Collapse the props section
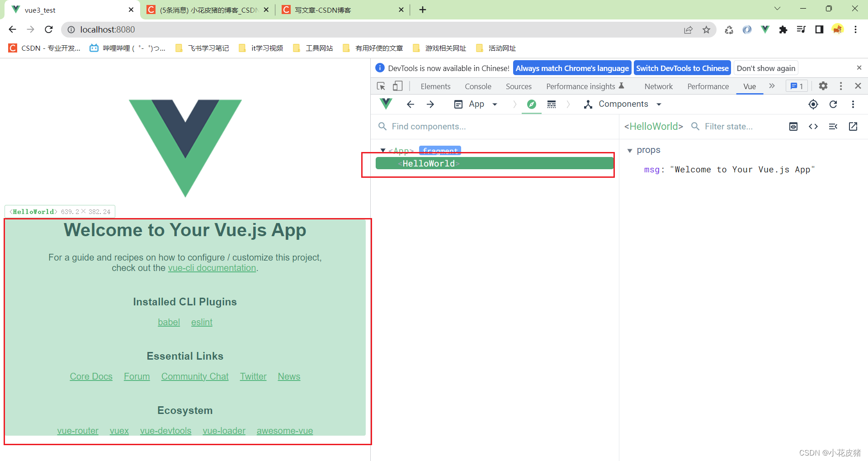This screenshot has height=461, width=868. pyautogui.click(x=630, y=151)
